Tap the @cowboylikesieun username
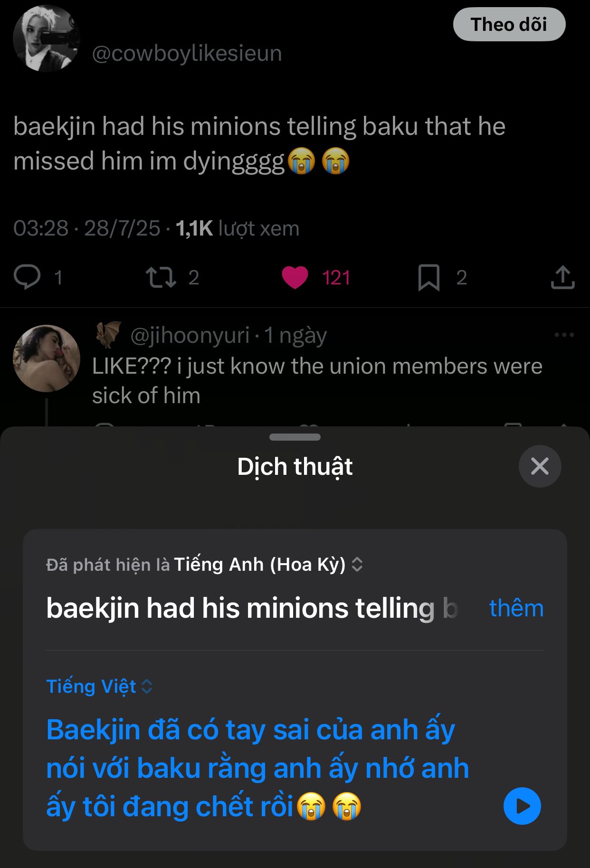Screen dimensions: 590x868 click(187, 53)
